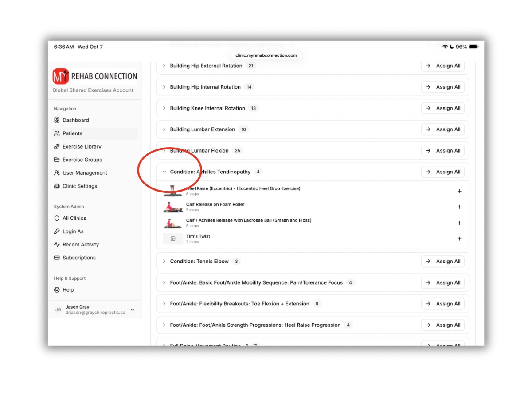This screenshot has height=399, width=532.
Task: Click 'Heel Raise (Eccentric)' exercise title
Action: [243, 188]
